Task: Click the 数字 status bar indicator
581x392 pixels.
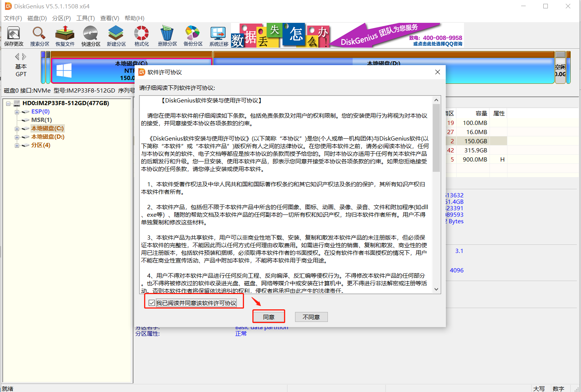Action: click(559, 389)
